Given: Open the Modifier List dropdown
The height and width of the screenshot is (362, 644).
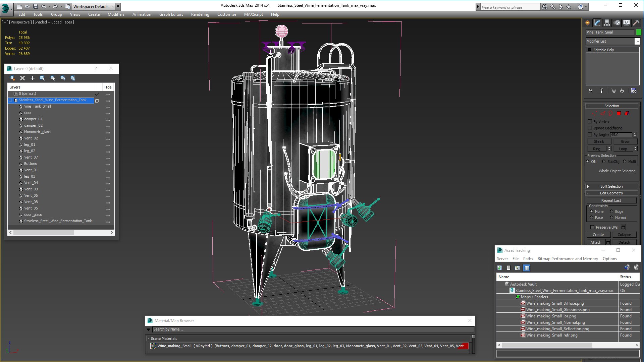Looking at the screenshot, I should [x=637, y=41].
